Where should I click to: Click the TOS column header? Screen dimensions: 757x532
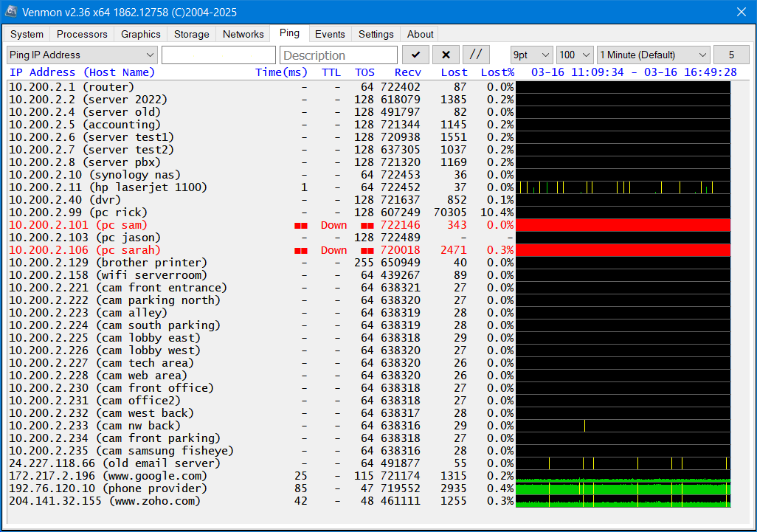point(364,72)
